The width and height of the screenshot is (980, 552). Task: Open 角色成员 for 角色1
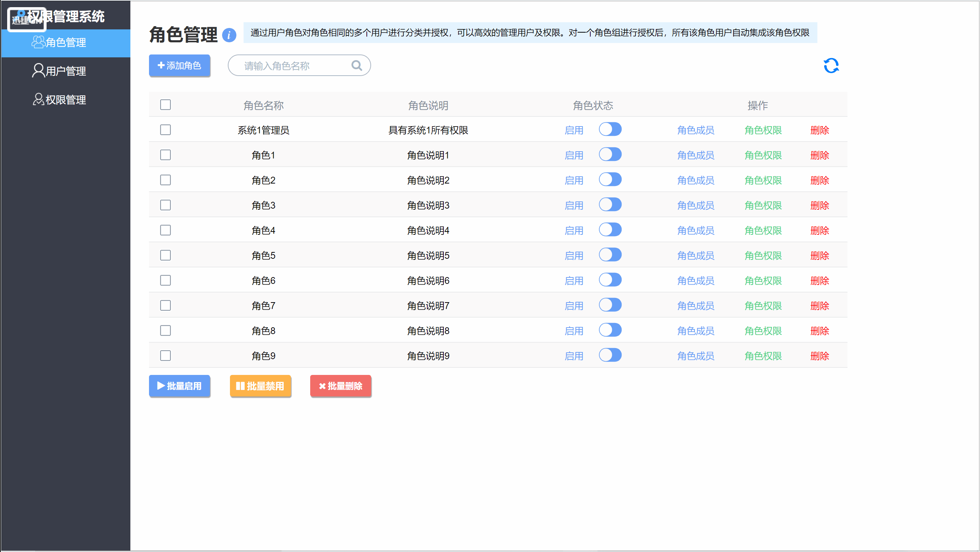(x=696, y=155)
